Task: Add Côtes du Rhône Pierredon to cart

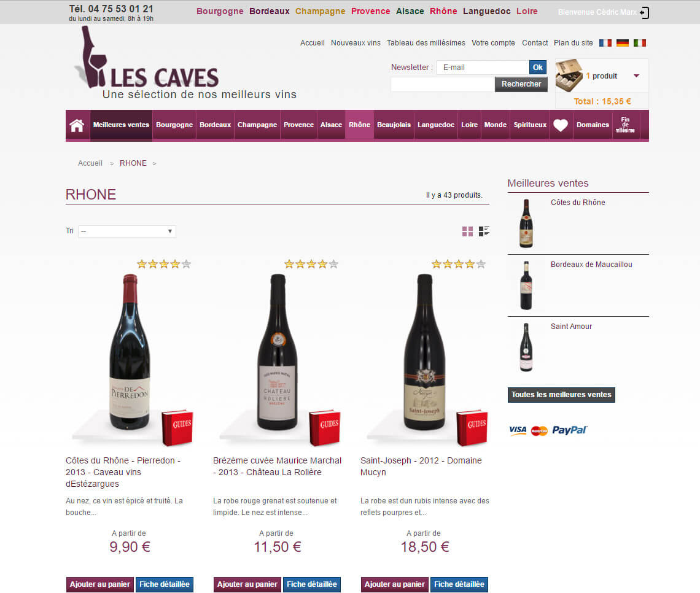Action: [x=100, y=584]
